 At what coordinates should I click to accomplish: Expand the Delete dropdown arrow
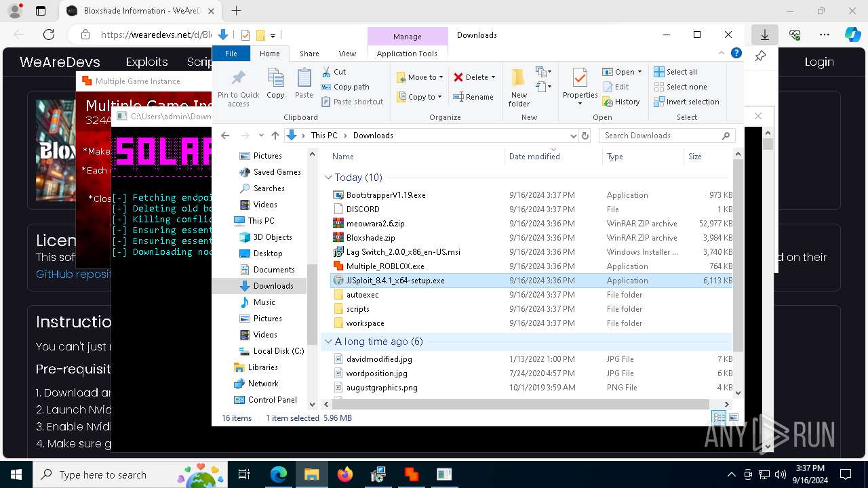coord(493,77)
